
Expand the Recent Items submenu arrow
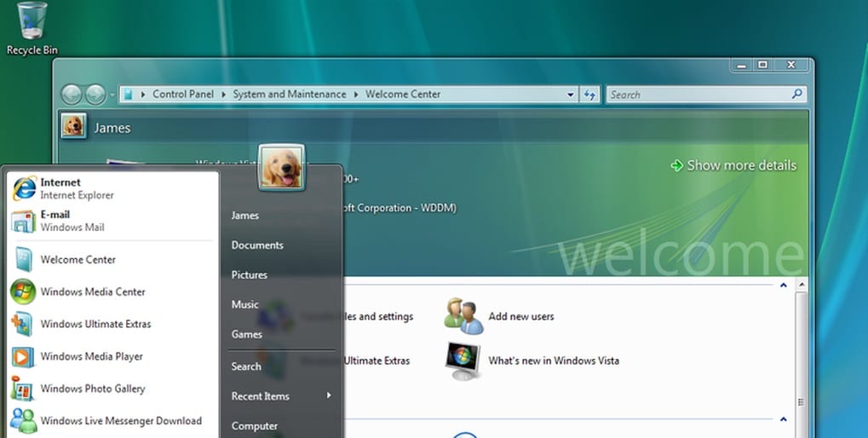[328, 395]
